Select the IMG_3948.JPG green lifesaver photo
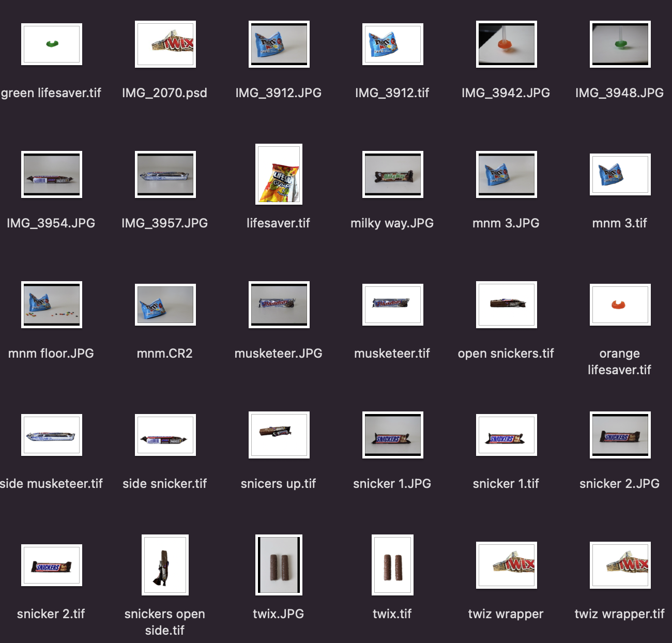The width and height of the screenshot is (672, 643). tap(620, 44)
